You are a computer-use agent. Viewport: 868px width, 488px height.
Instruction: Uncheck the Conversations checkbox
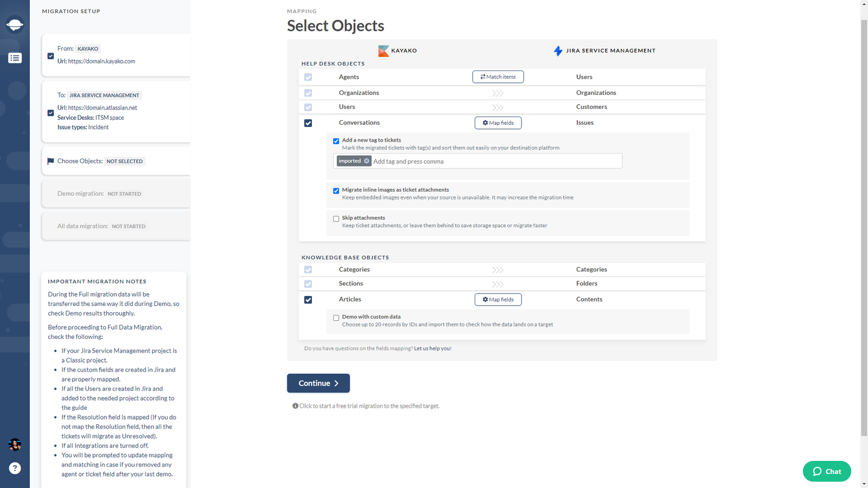(x=308, y=123)
